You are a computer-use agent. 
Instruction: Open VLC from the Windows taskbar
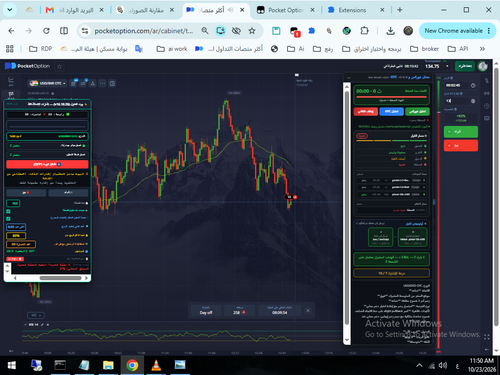156,365
